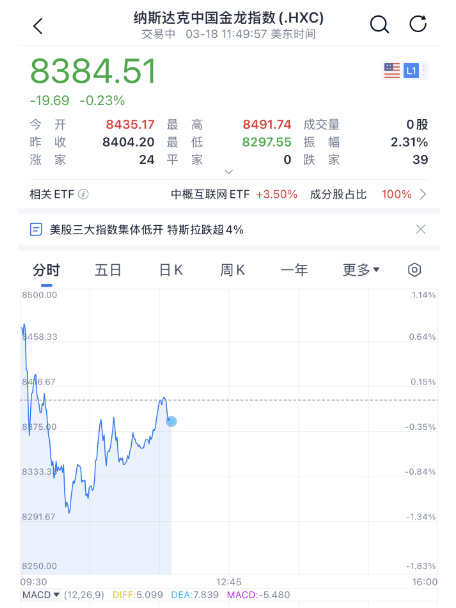The width and height of the screenshot is (456, 608).
Task: Tap the back arrow icon
Action: point(38,26)
